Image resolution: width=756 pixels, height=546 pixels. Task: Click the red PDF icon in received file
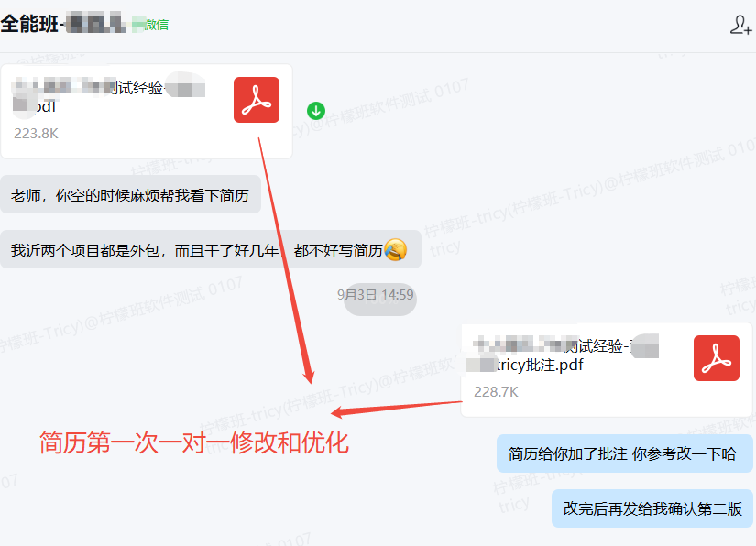click(x=257, y=100)
